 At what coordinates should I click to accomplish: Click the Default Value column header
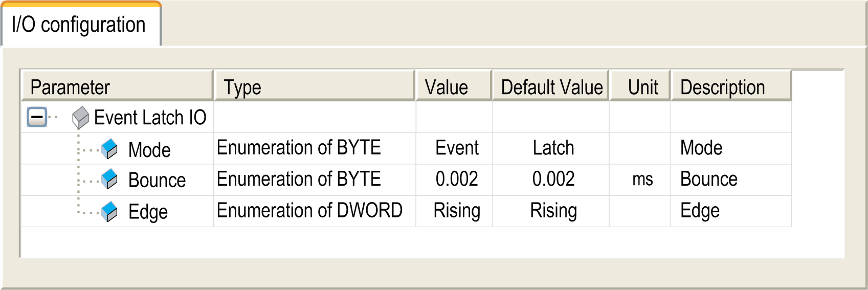(551, 85)
